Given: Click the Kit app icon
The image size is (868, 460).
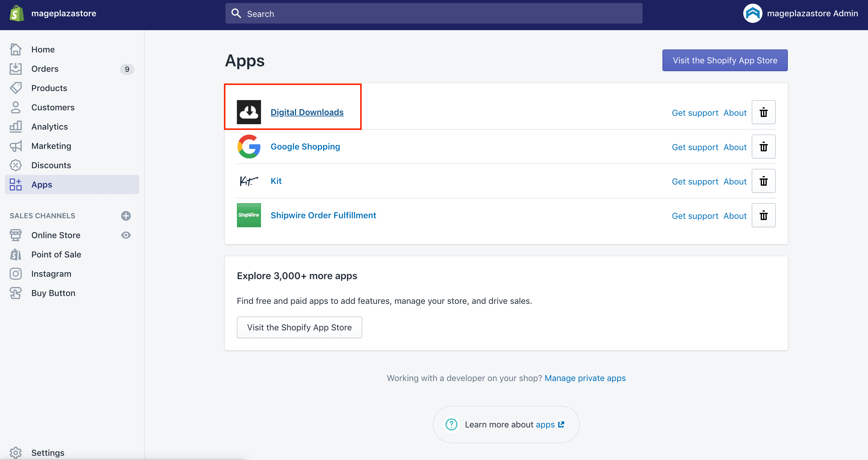Looking at the screenshot, I should (248, 180).
